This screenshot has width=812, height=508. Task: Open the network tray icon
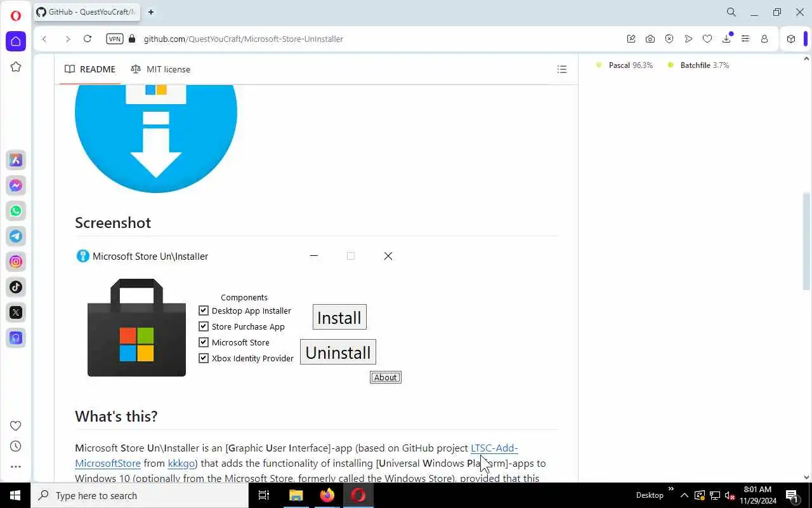[x=715, y=495]
